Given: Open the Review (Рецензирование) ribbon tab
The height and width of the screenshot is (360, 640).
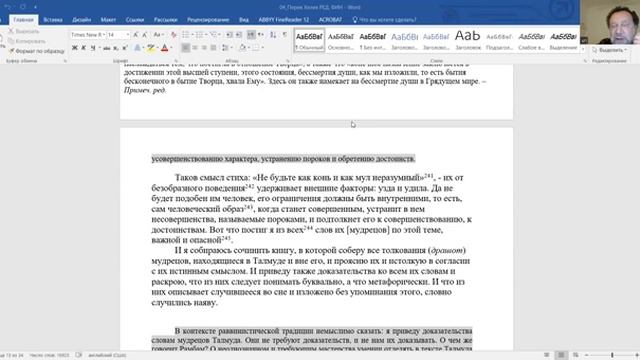Looking at the screenshot, I should (x=208, y=20).
